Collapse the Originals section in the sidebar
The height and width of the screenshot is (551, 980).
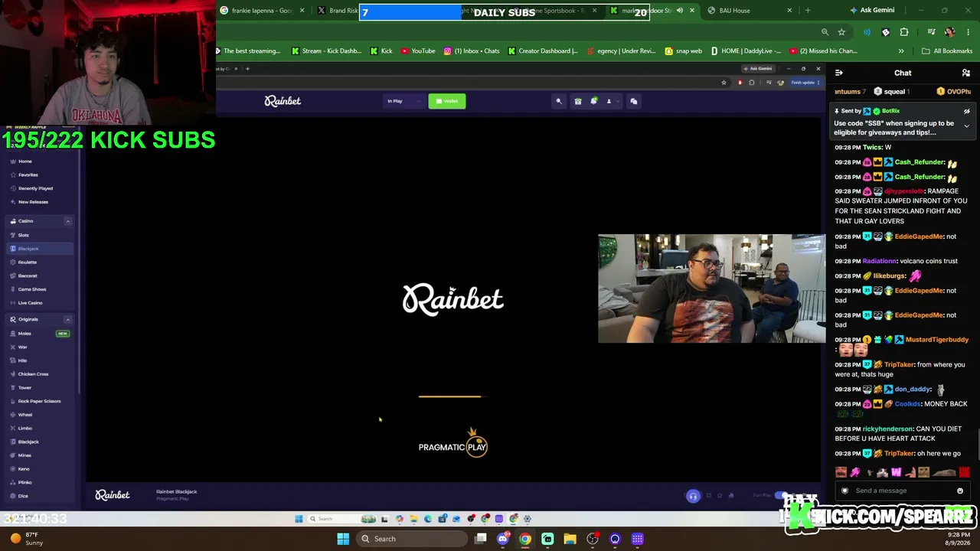[67, 319]
